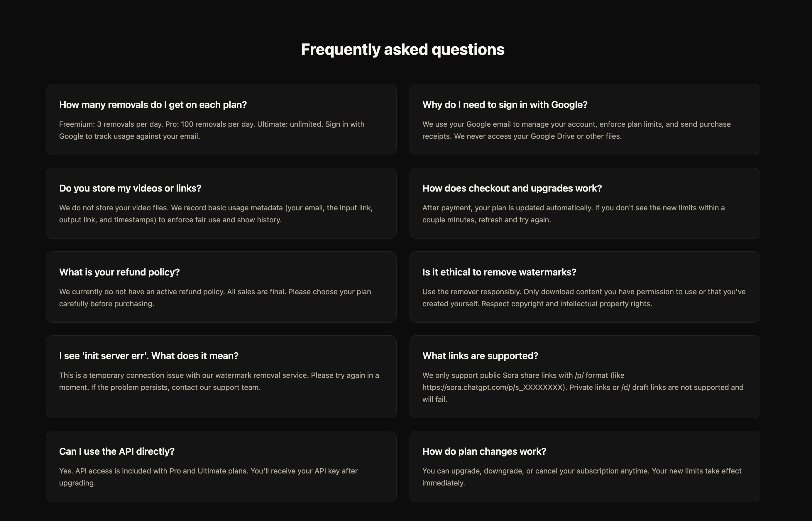Click 'Why do I need to sign in with Google?'
The height and width of the screenshot is (521, 812).
pos(505,105)
